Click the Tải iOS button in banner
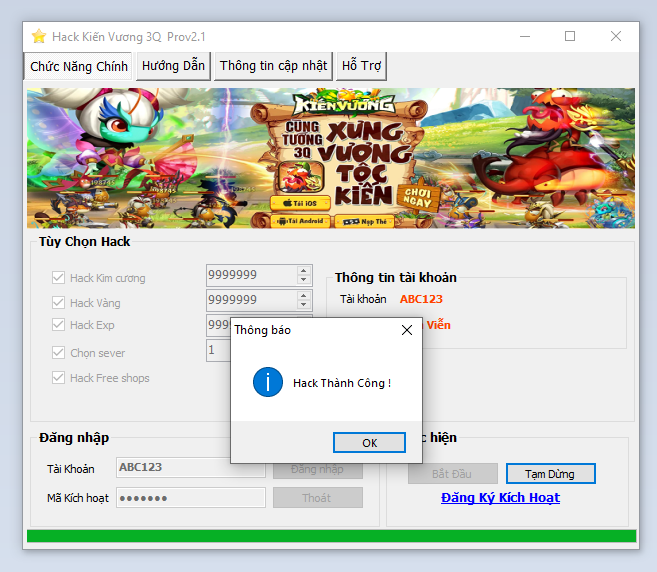This screenshot has height=572, width=657. (x=300, y=203)
